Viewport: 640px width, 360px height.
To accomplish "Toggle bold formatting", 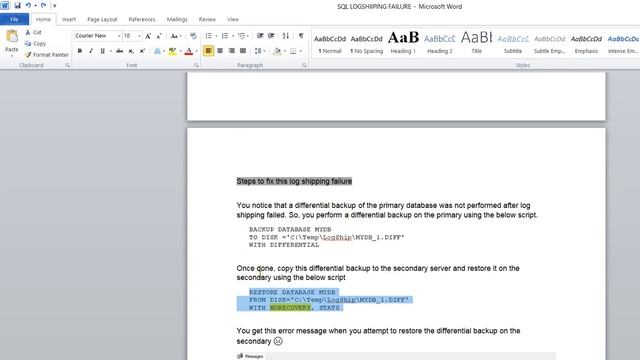I will [x=80, y=51].
